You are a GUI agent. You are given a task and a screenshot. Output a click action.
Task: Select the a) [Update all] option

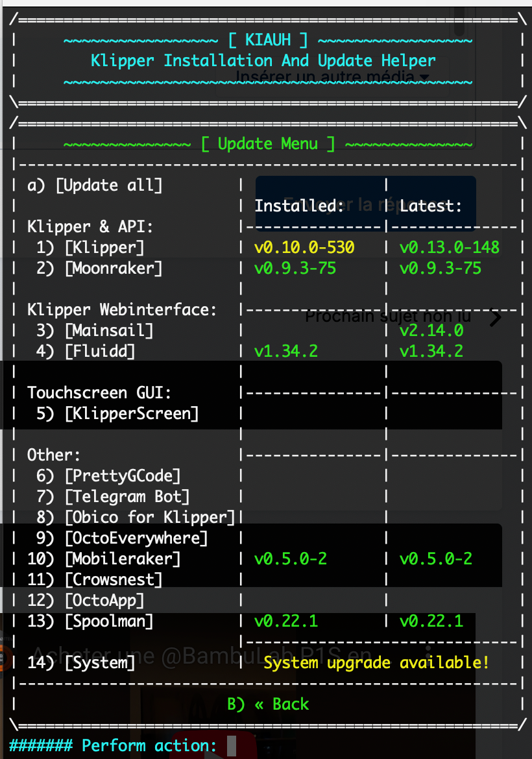pyautogui.click(x=94, y=186)
